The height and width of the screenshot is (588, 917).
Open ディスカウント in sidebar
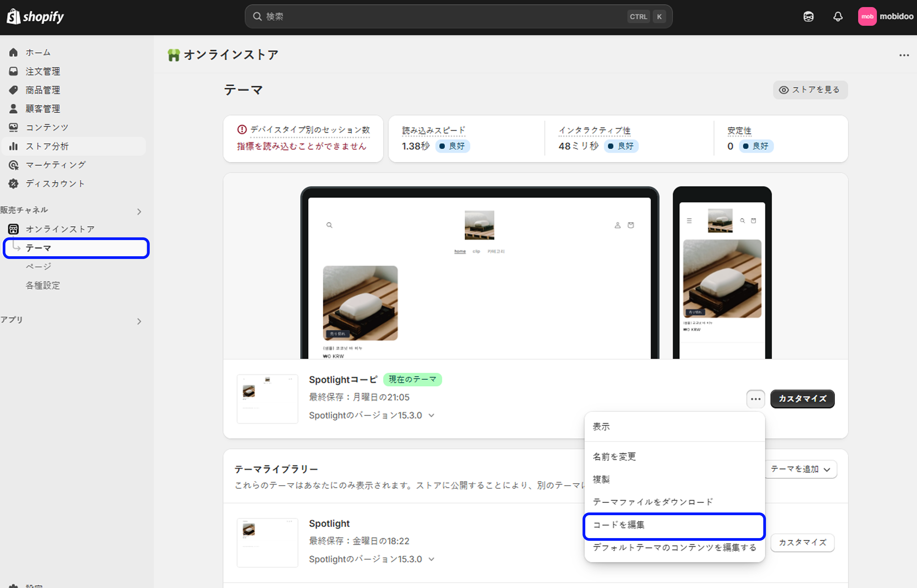click(55, 184)
